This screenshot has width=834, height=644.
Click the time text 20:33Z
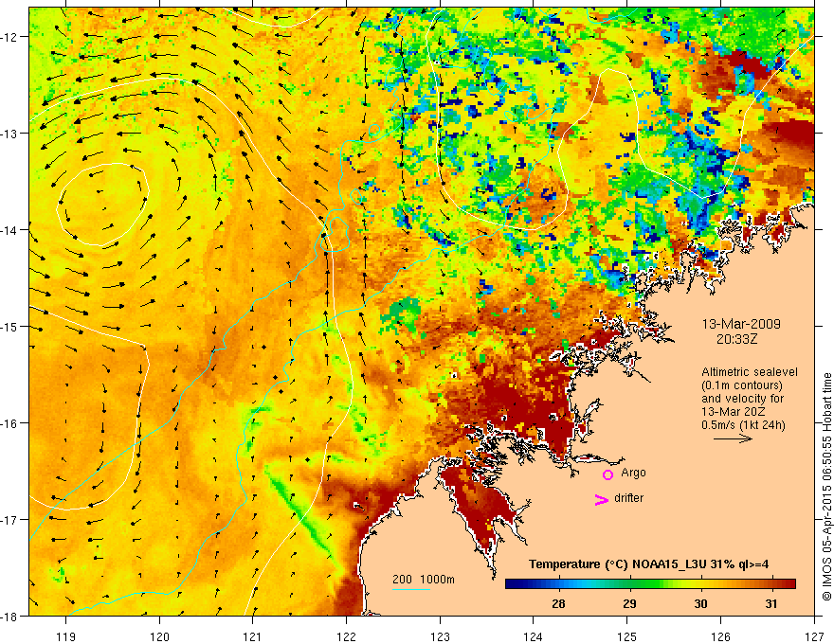pyautogui.click(x=736, y=339)
